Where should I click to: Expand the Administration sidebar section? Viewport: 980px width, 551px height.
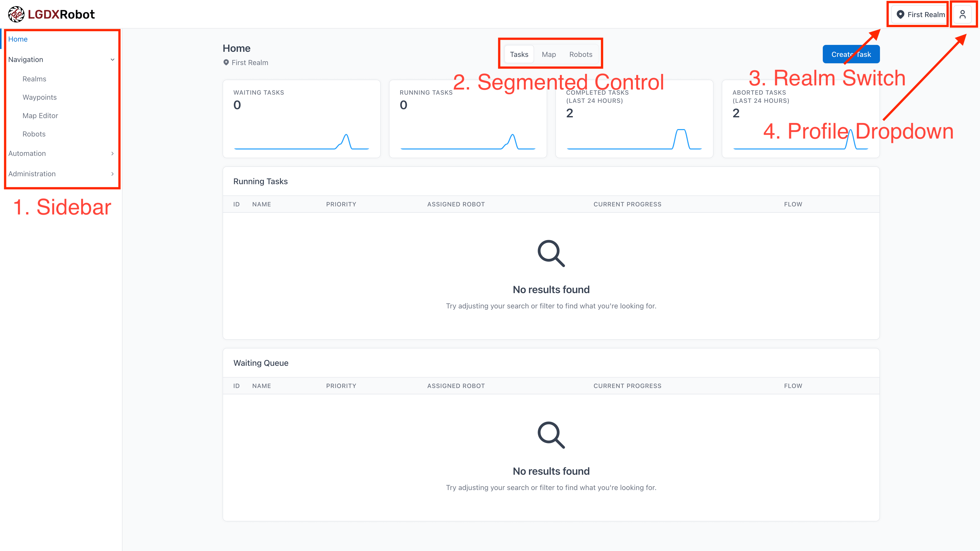(112, 174)
